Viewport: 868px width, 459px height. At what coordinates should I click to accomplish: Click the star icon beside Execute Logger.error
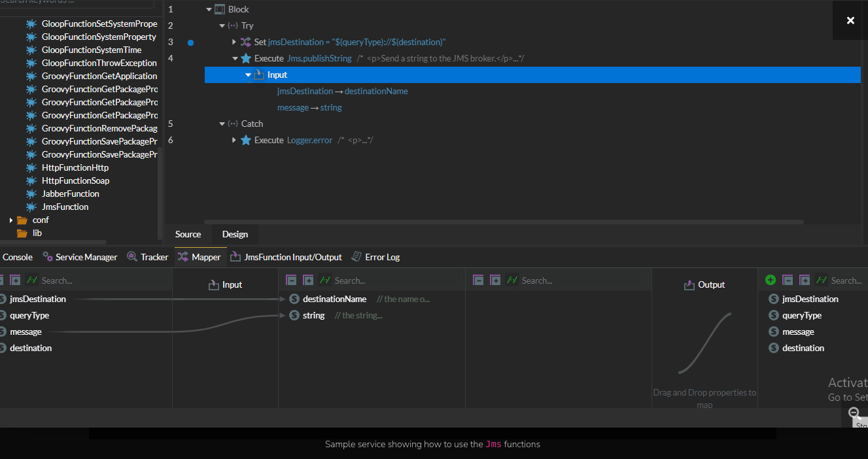[x=246, y=140]
